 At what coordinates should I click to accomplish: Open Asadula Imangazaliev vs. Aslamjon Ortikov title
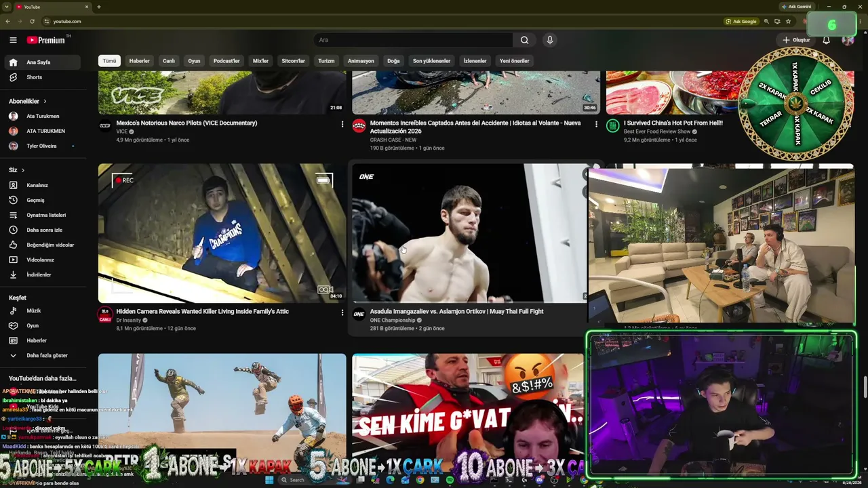(x=456, y=312)
